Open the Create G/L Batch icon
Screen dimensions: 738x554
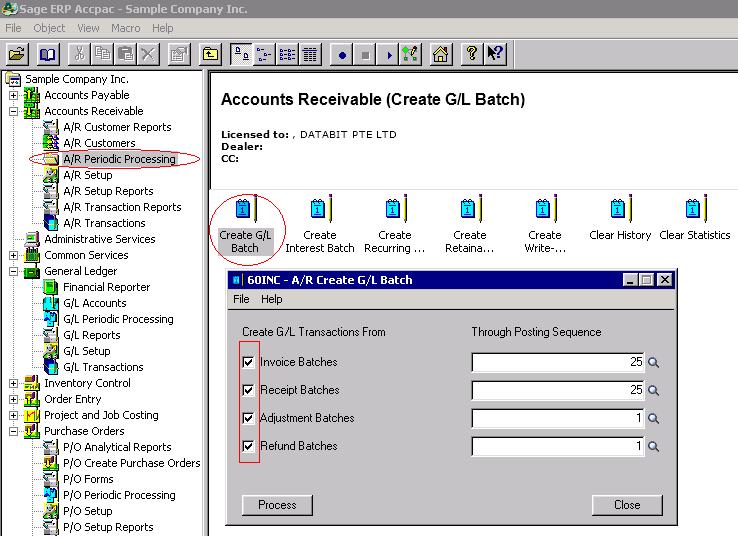click(x=245, y=225)
